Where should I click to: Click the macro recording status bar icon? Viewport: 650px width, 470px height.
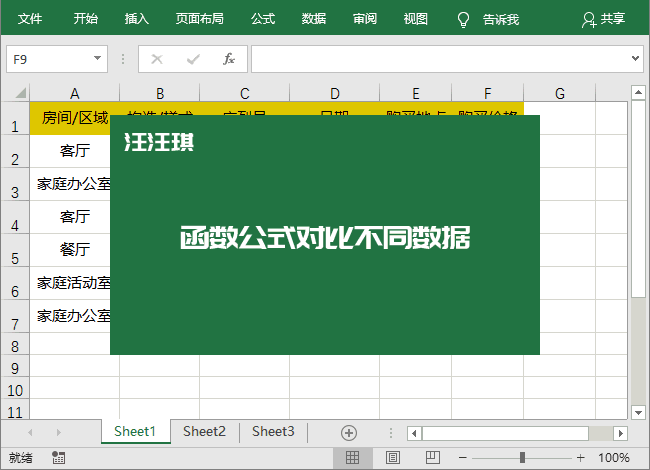click(58, 458)
